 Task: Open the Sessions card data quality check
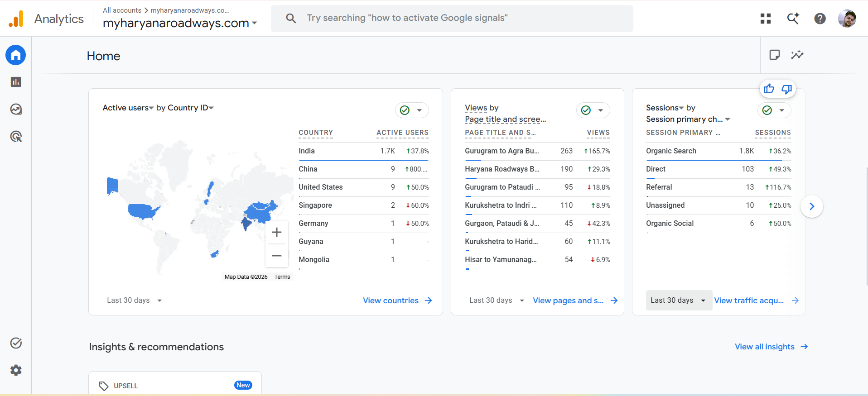(x=774, y=110)
